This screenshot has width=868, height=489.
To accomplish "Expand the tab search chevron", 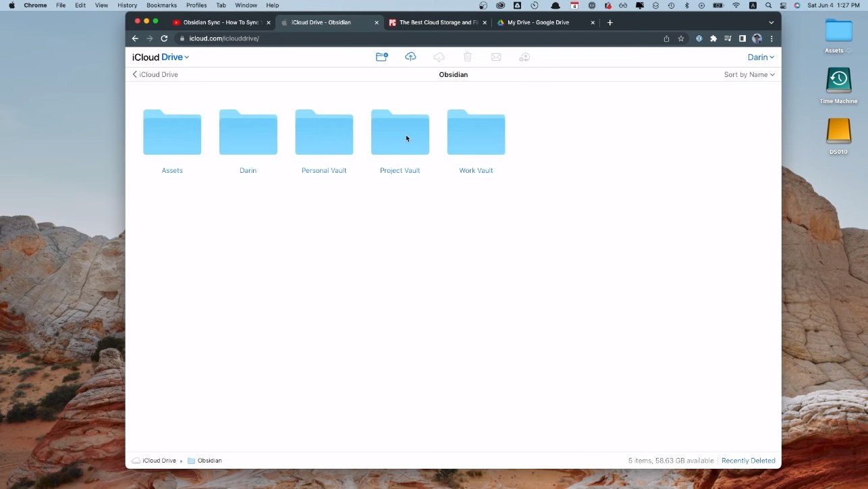I will click(x=771, y=22).
